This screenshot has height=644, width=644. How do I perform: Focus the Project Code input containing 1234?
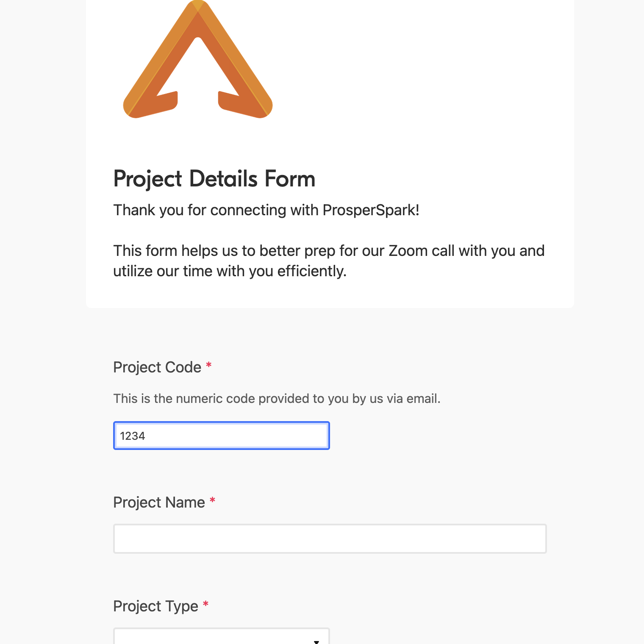click(222, 436)
